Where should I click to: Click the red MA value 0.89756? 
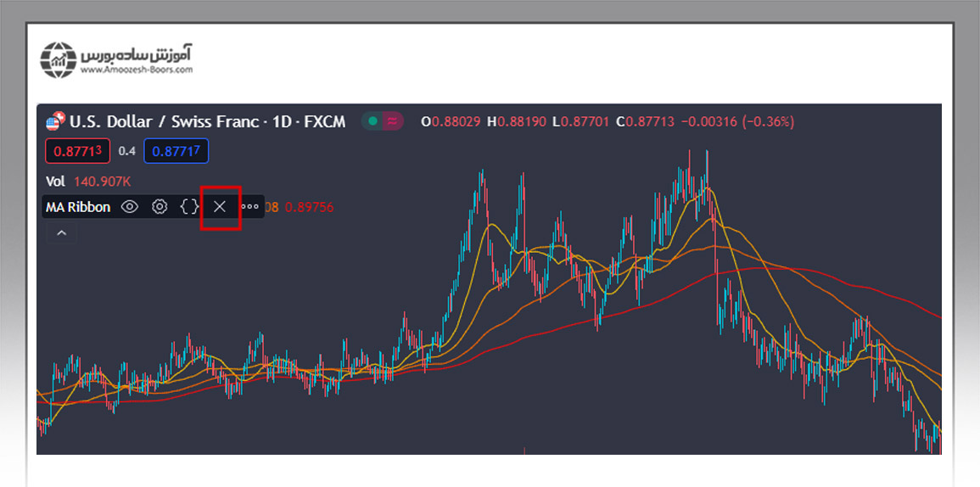coord(309,206)
